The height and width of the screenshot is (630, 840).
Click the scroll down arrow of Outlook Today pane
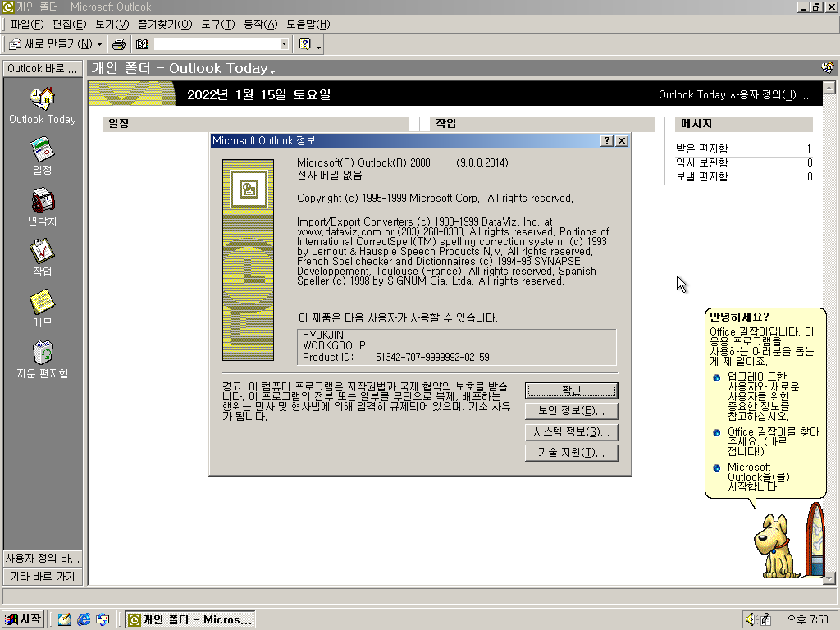coord(829,578)
